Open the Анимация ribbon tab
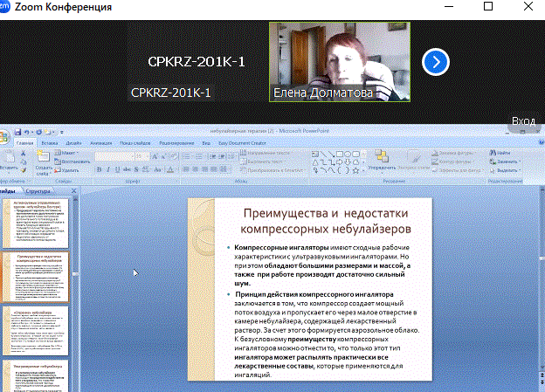The width and height of the screenshot is (545, 392). click(100, 143)
